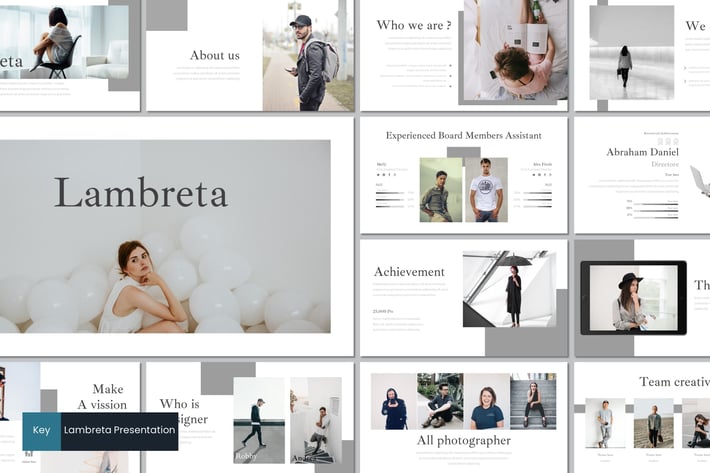Image resolution: width=710 pixels, height=473 pixels.
Task: Select the woman sitting on chair photo
Action: click(64, 42)
